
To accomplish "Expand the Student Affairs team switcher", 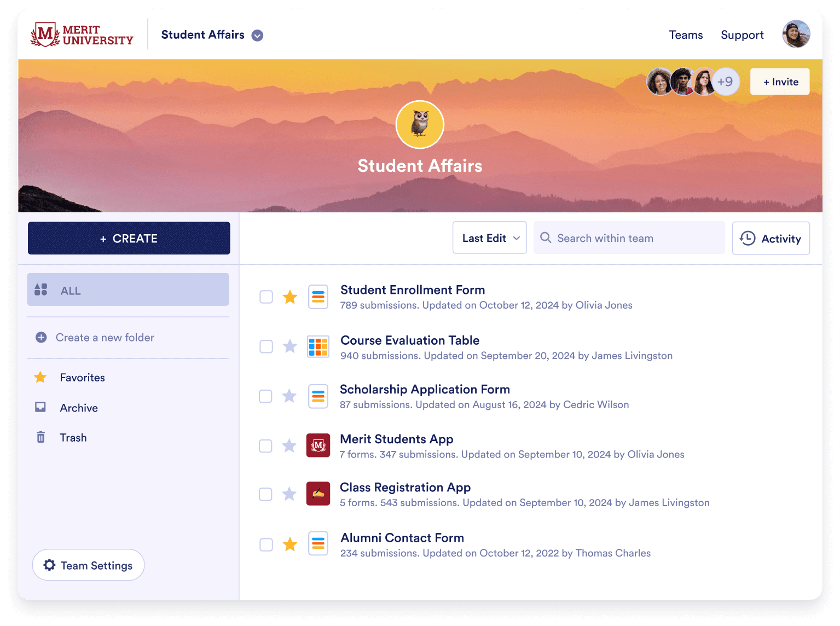I will (x=257, y=36).
